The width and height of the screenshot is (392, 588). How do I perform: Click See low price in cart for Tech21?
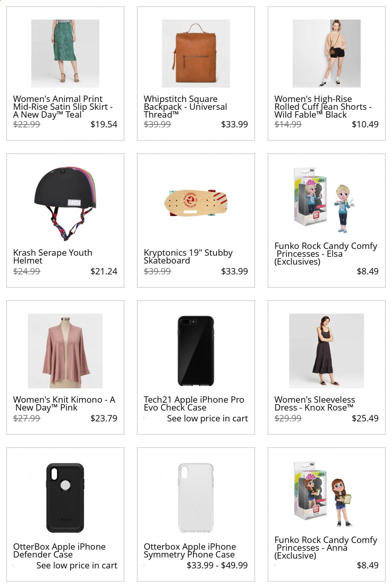[207, 418]
